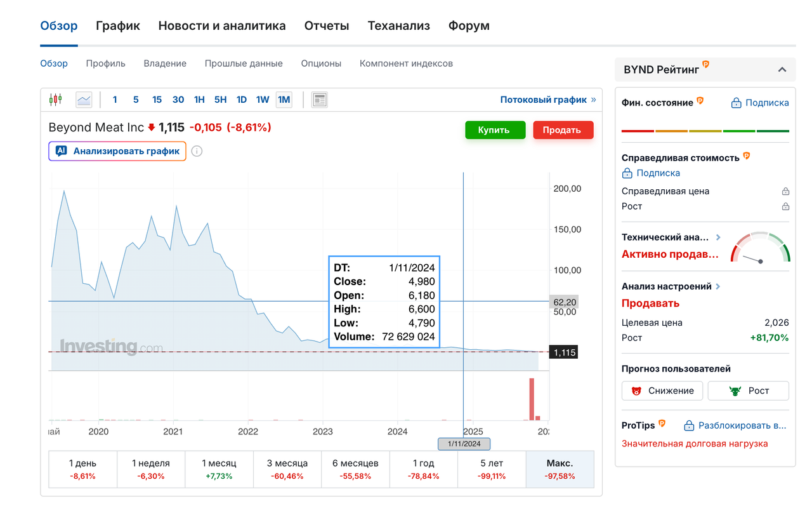The width and height of the screenshot is (812, 520).
Task: Click the Значительная долговая нагрузка tip
Action: click(x=695, y=444)
